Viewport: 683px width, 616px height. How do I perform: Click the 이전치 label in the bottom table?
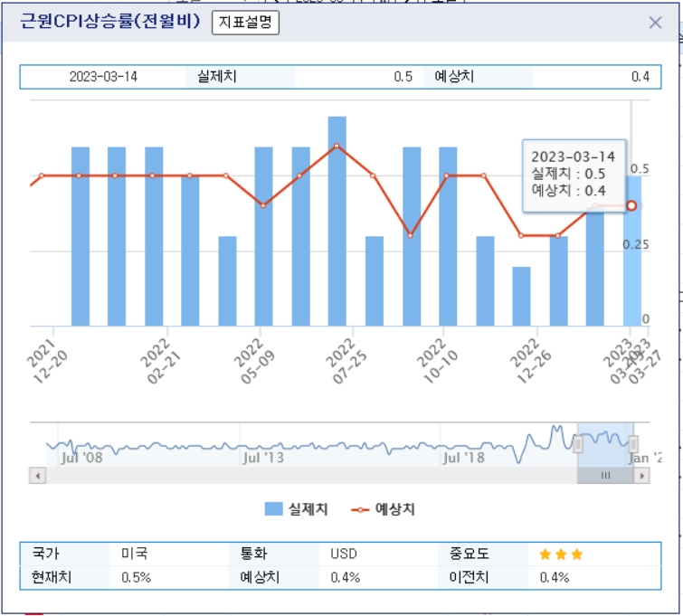click(470, 578)
